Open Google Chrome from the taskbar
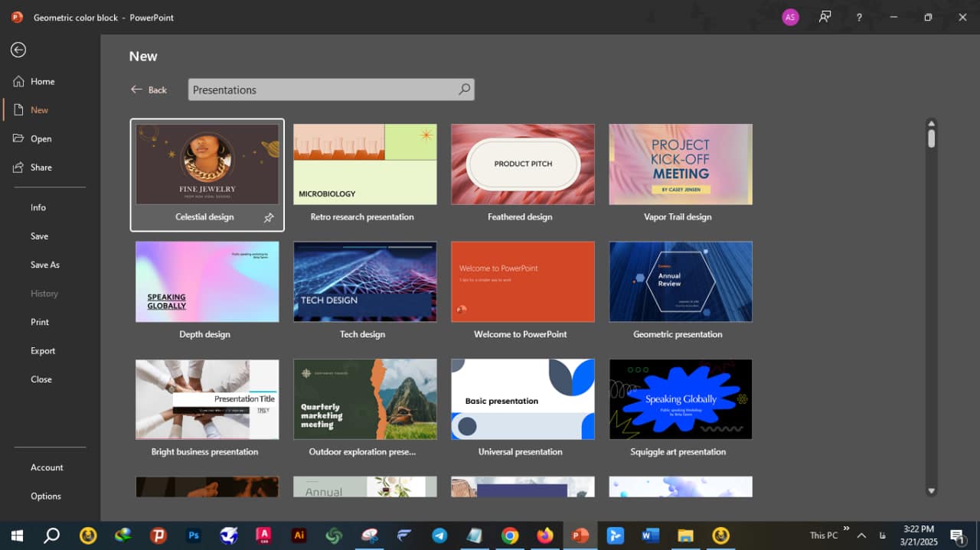The height and width of the screenshot is (550, 980). point(510,535)
